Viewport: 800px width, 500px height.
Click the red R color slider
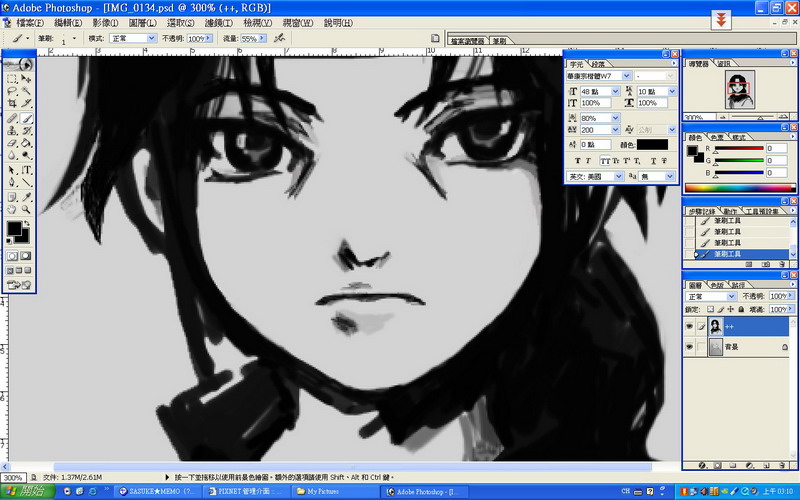pos(739,148)
